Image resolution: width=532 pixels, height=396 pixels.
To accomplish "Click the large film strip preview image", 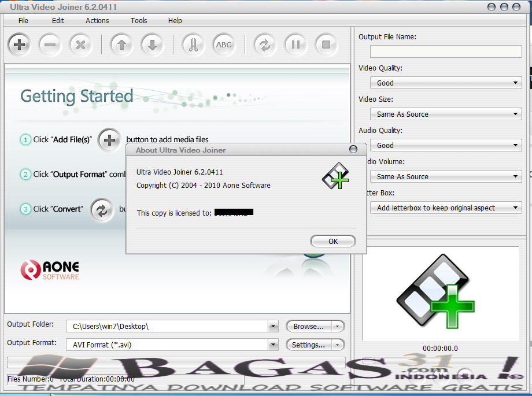I will (x=435, y=291).
